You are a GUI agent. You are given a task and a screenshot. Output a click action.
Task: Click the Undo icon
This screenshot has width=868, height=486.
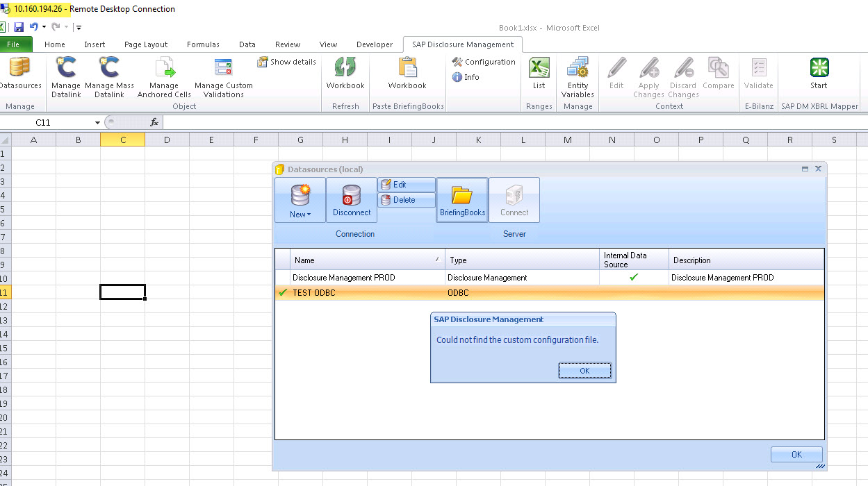tap(33, 27)
